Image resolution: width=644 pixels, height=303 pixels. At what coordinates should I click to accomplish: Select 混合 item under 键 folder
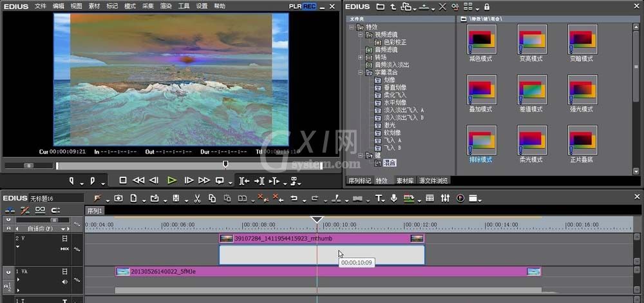pos(390,163)
